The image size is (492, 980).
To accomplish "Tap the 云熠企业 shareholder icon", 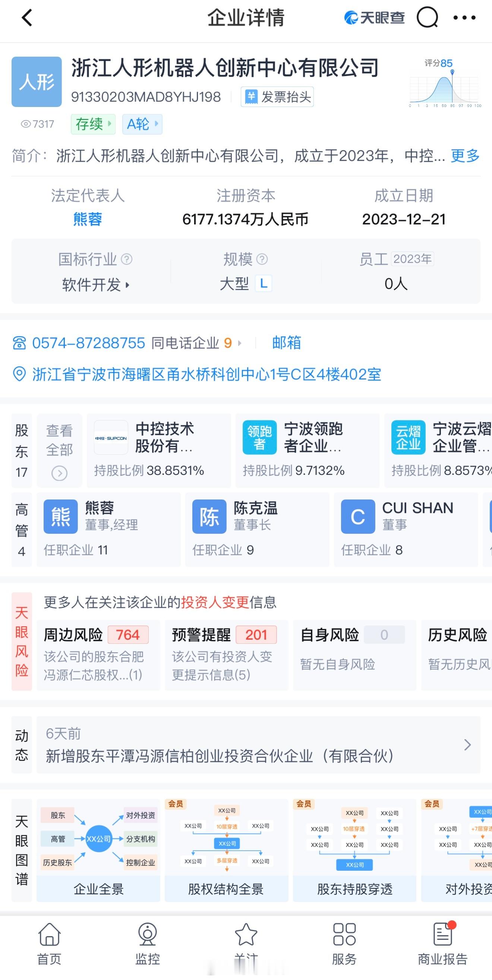I will 408,437.
